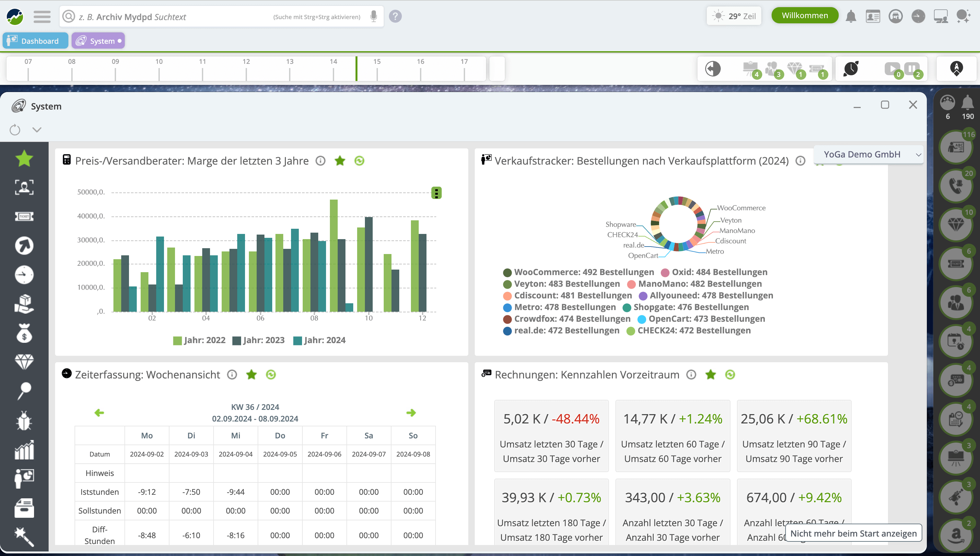Click the money bag sidebar icon

click(24, 333)
